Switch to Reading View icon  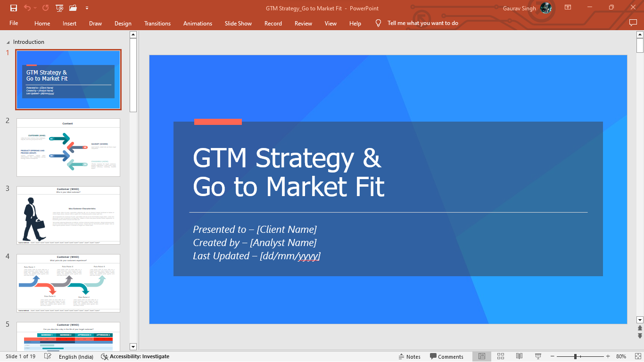[519, 356]
